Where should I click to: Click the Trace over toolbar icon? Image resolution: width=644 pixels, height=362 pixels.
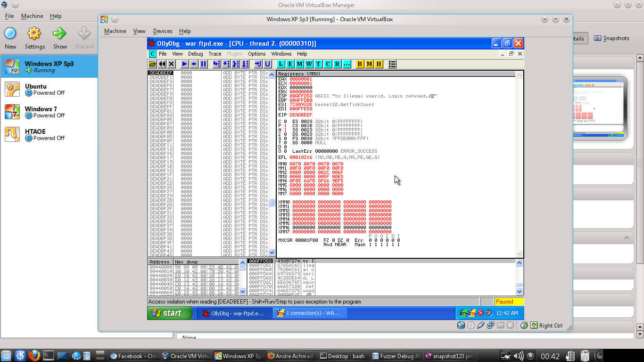[x=245, y=64]
